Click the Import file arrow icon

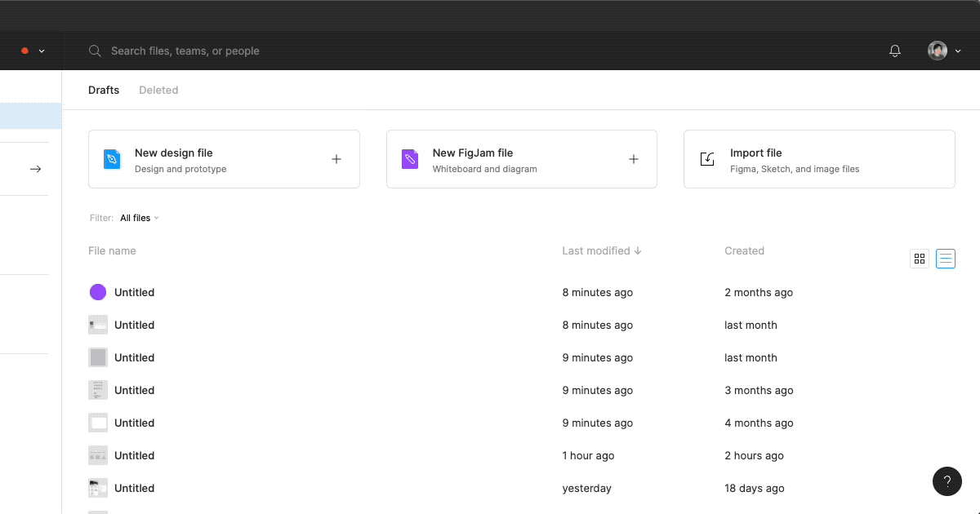click(707, 159)
